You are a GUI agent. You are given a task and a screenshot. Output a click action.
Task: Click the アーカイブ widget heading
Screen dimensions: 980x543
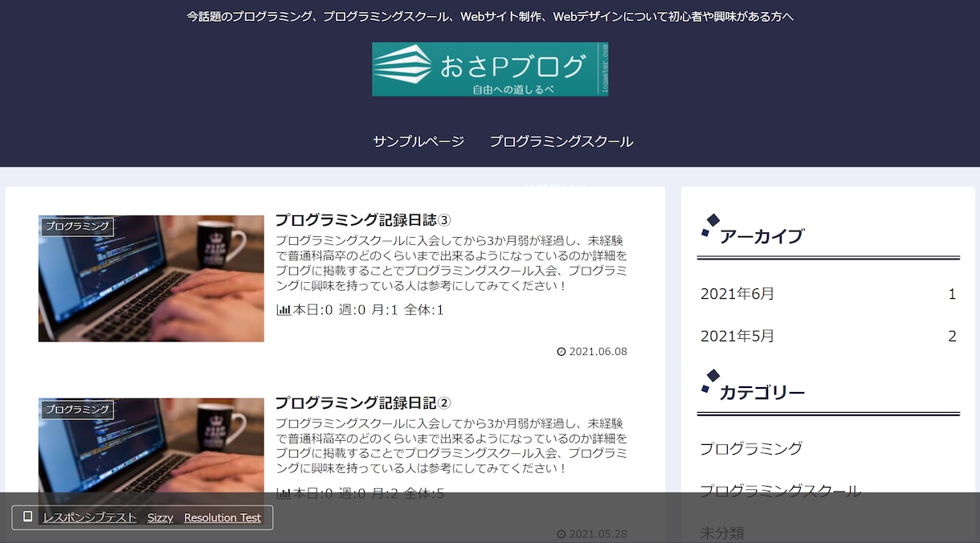pos(762,236)
